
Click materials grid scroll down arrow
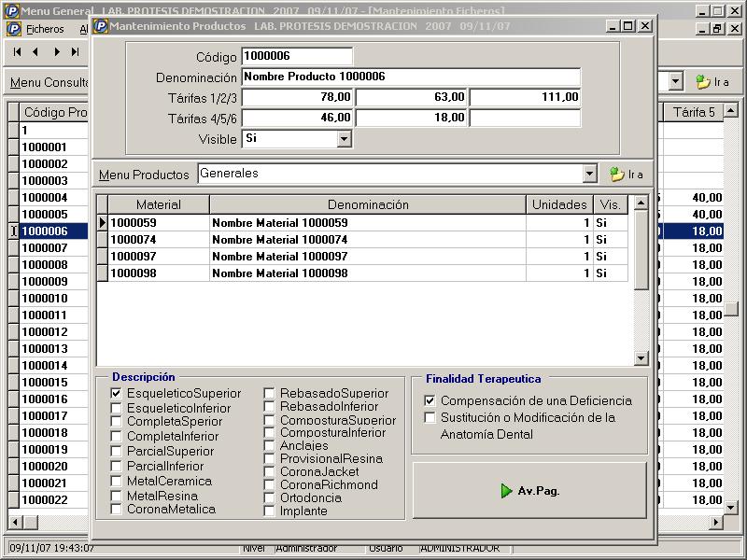pyautogui.click(x=641, y=357)
